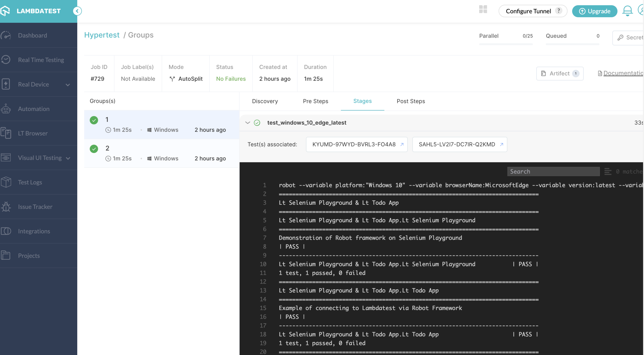Screen dimensions: 644x355
Task: Open test KYUMD-97WYD-BVRL3-FO4A8 external link arrow
Action: point(402,144)
